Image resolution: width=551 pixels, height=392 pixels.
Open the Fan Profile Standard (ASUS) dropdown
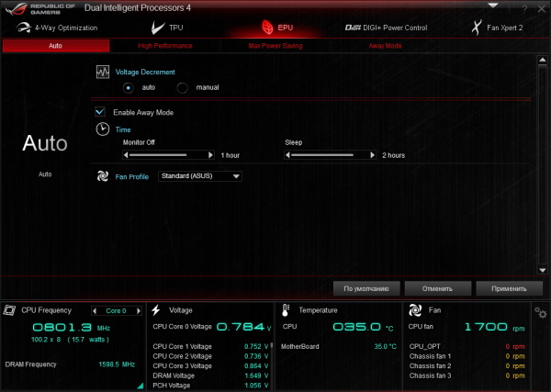pos(200,176)
